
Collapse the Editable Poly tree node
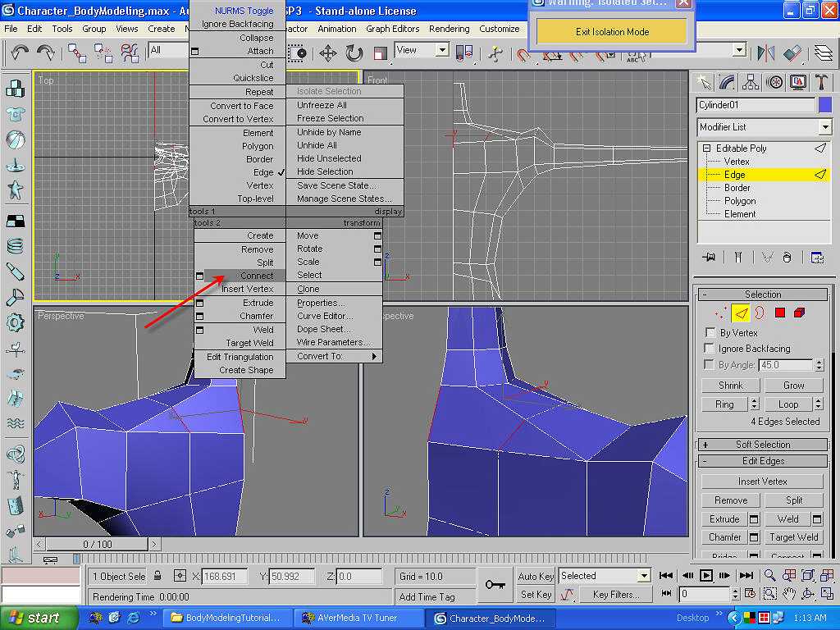[x=706, y=148]
